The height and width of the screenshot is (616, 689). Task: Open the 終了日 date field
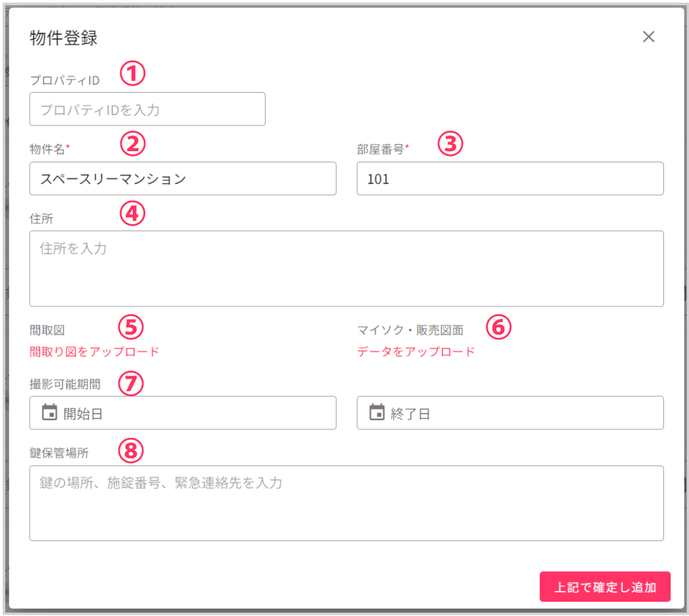point(510,413)
